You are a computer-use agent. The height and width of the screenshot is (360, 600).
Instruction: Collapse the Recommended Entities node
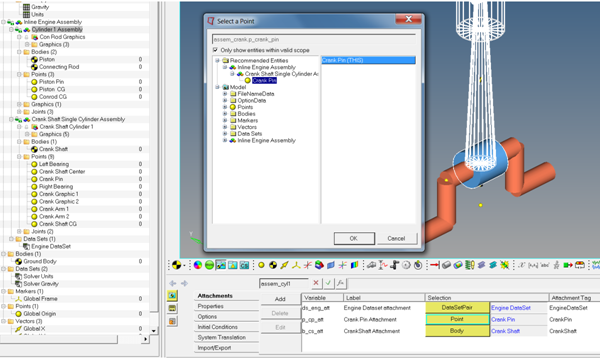pos(217,60)
